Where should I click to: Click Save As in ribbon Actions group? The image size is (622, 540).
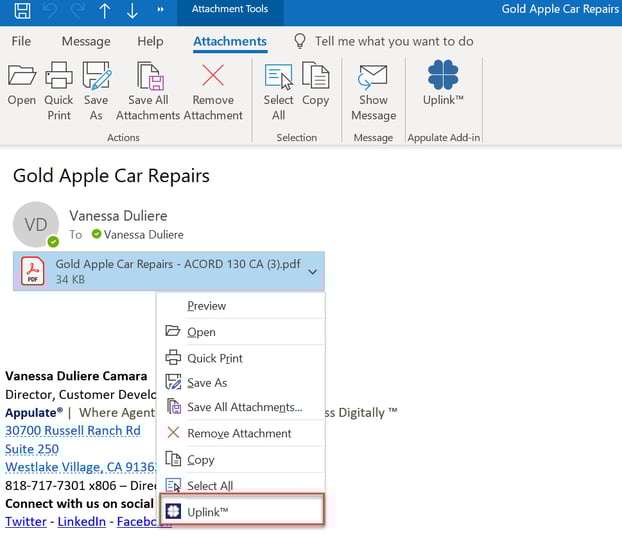pyautogui.click(x=96, y=91)
